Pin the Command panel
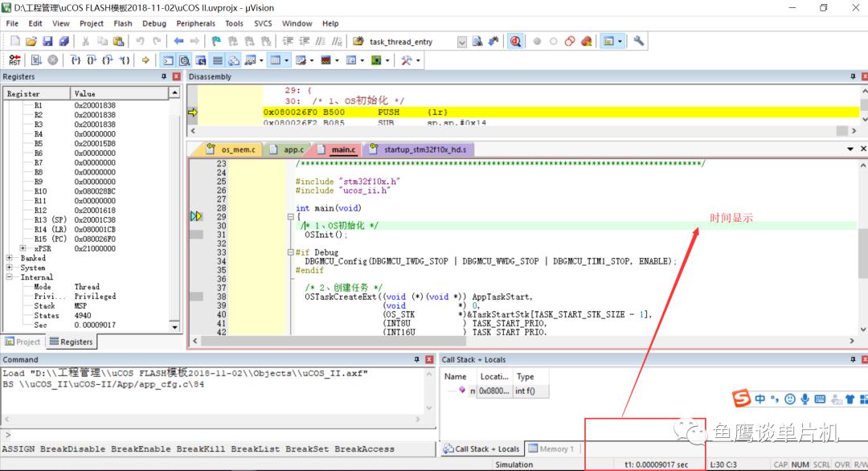The height and width of the screenshot is (471, 868). click(417, 359)
